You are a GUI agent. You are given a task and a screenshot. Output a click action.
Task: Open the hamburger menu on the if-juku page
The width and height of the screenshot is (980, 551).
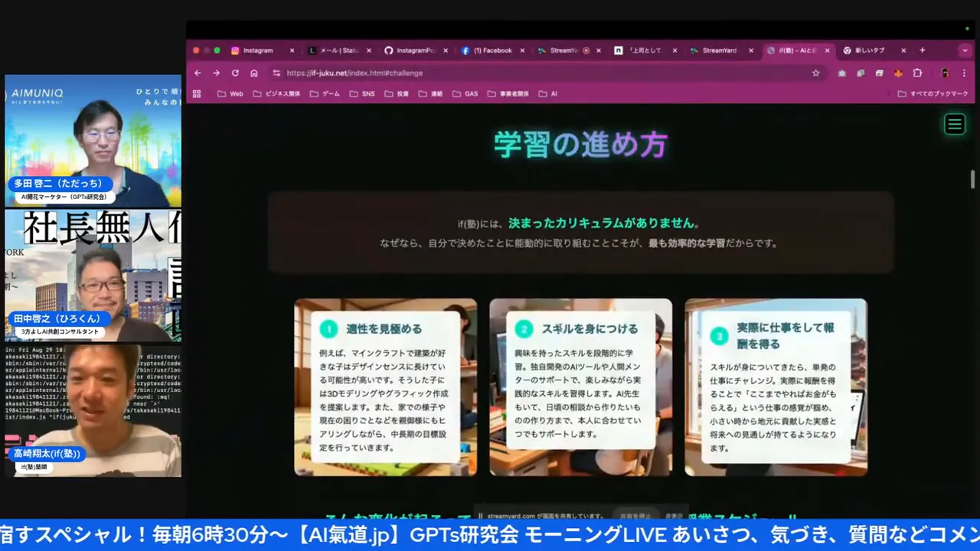coord(954,124)
